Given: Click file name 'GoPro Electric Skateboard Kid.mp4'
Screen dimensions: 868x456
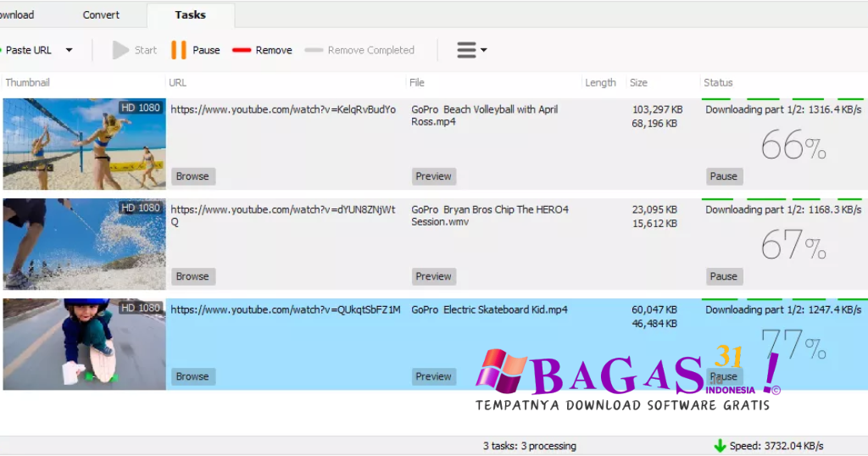Looking at the screenshot, I should pyautogui.click(x=489, y=310).
